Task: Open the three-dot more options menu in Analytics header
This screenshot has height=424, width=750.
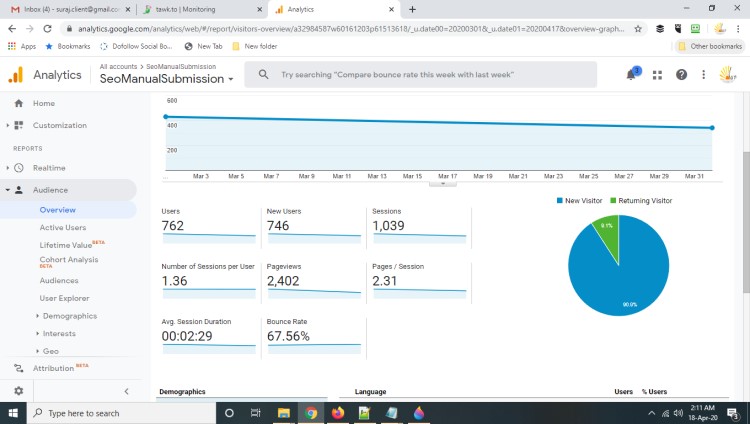Action: [x=703, y=75]
